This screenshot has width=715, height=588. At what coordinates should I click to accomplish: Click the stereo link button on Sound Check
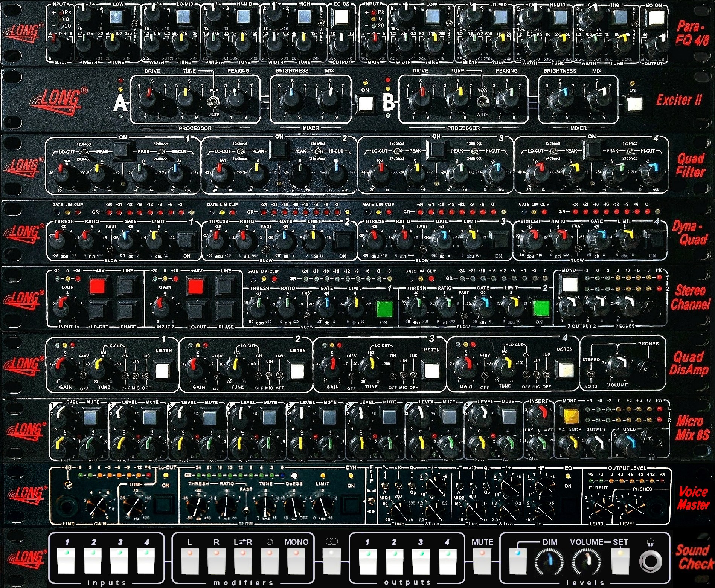pos(332,561)
